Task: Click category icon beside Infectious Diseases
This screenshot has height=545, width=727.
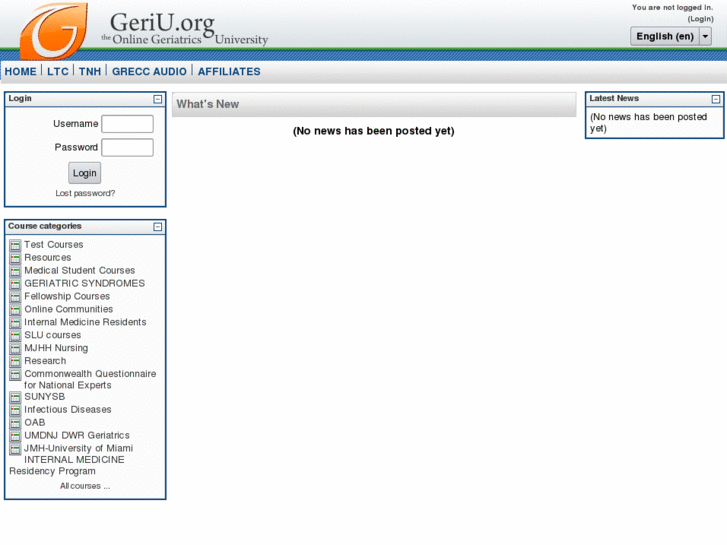Action: click(x=15, y=410)
